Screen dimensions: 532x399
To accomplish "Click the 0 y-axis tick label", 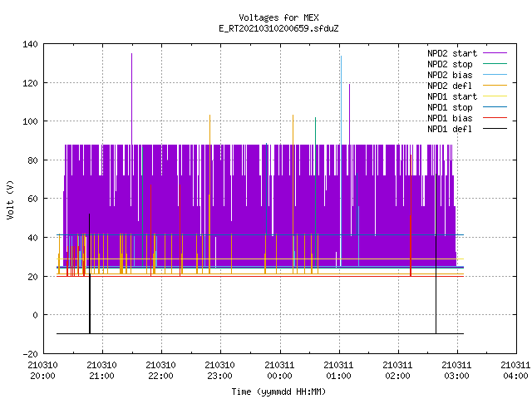I will pyautogui.click(x=35, y=315).
